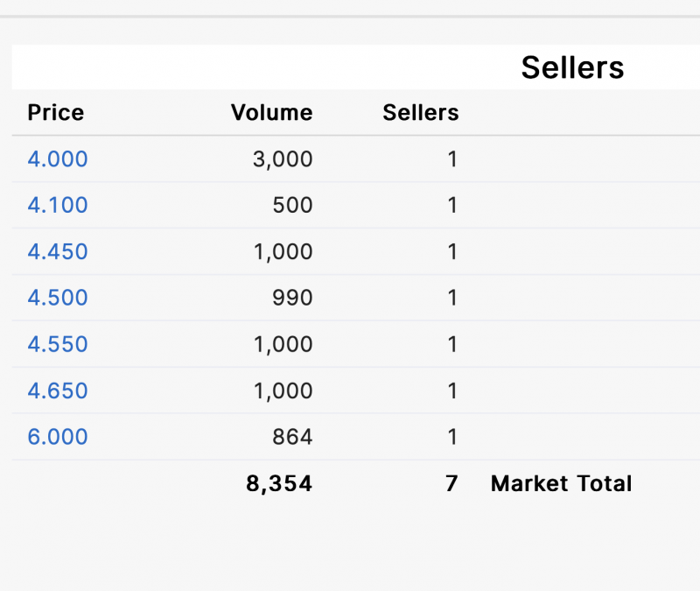Select the 500 volume cell

click(292, 206)
